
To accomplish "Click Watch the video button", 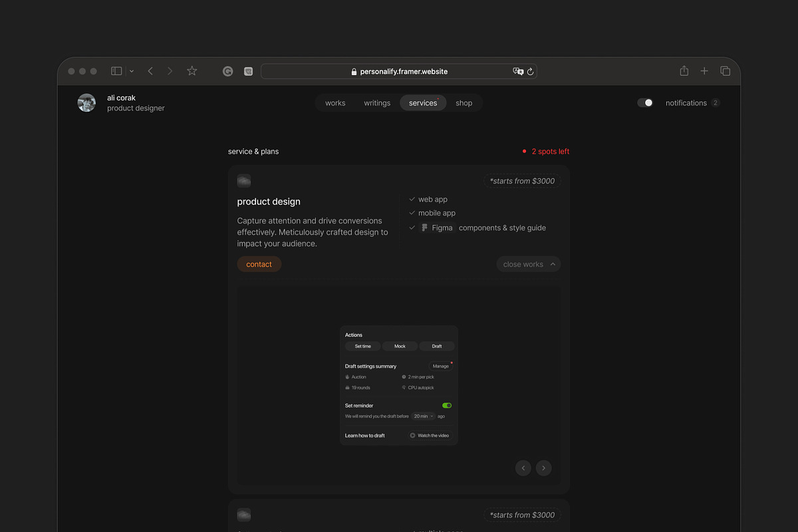I will 430,436.
